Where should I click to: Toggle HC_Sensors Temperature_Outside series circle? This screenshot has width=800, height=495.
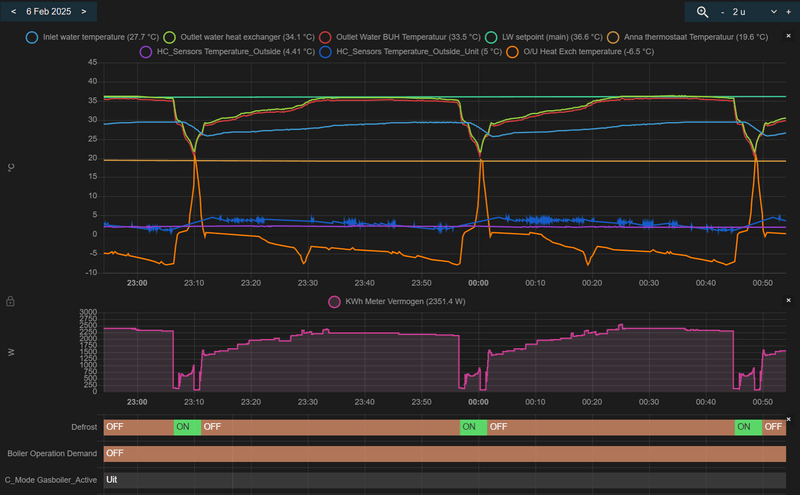145,52
